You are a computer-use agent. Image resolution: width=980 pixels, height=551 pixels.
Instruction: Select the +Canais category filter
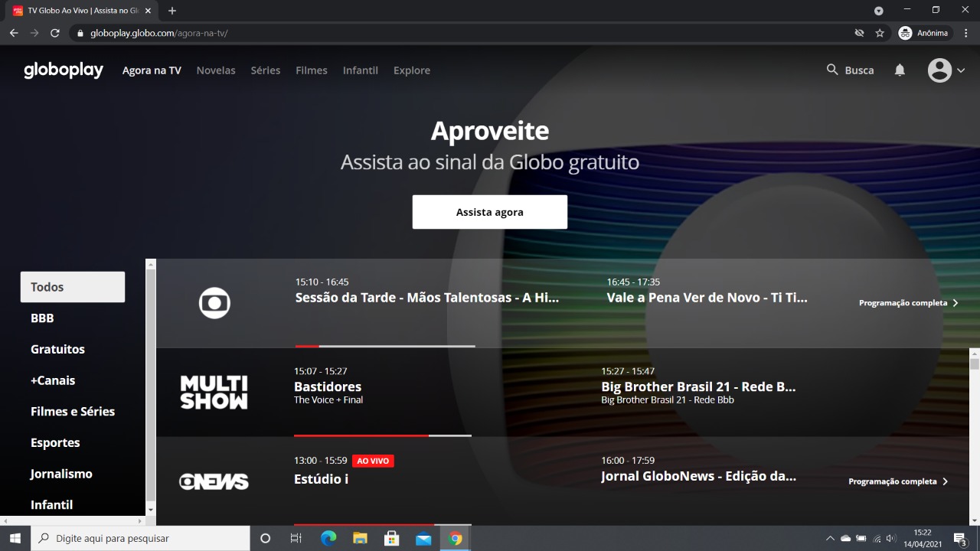tap(53, 380)
